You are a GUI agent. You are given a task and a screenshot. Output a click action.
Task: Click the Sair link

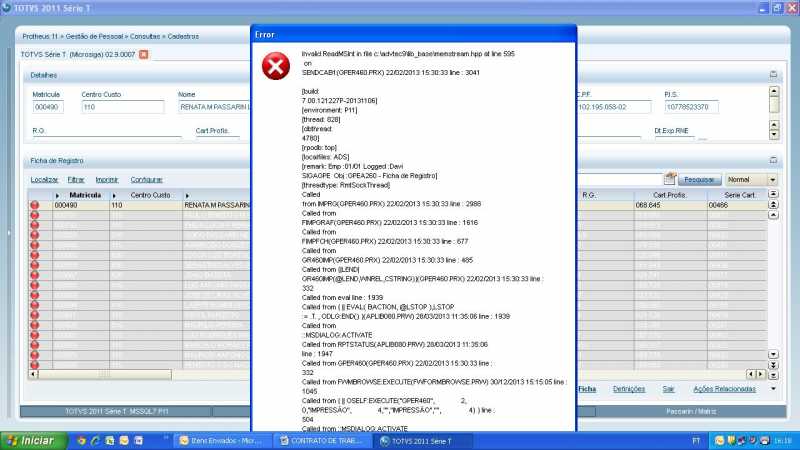click(x=668, y=389)
